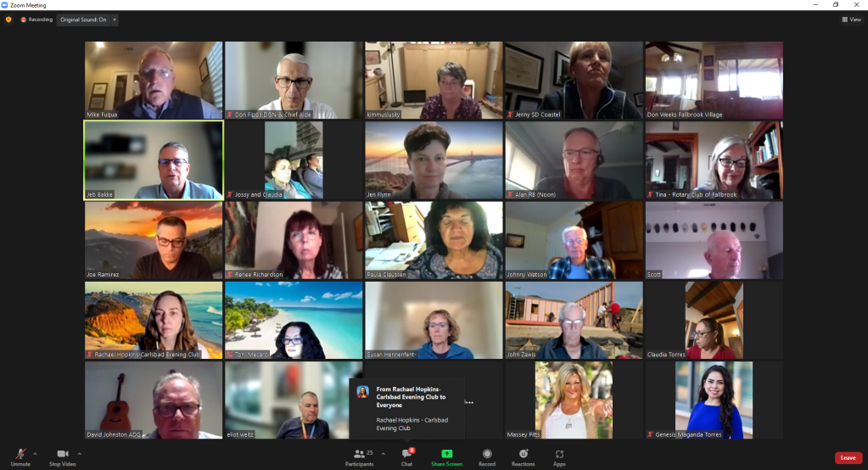Open Rachael Hopkins chat message popup

(x=407, y=402)
